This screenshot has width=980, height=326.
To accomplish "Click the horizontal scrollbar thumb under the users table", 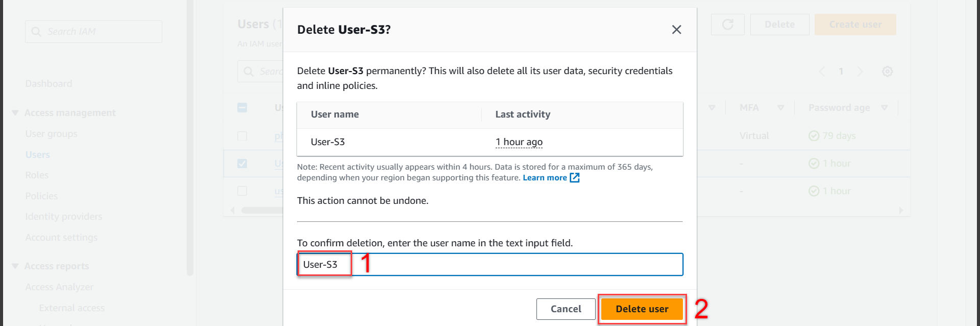I will pyautogui.click(x=262, y=210).
